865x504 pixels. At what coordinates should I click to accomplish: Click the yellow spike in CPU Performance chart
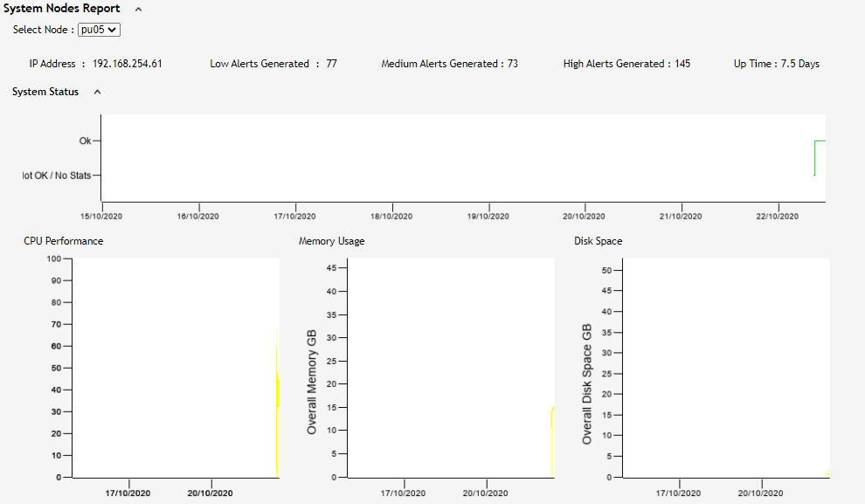[277, 402]
